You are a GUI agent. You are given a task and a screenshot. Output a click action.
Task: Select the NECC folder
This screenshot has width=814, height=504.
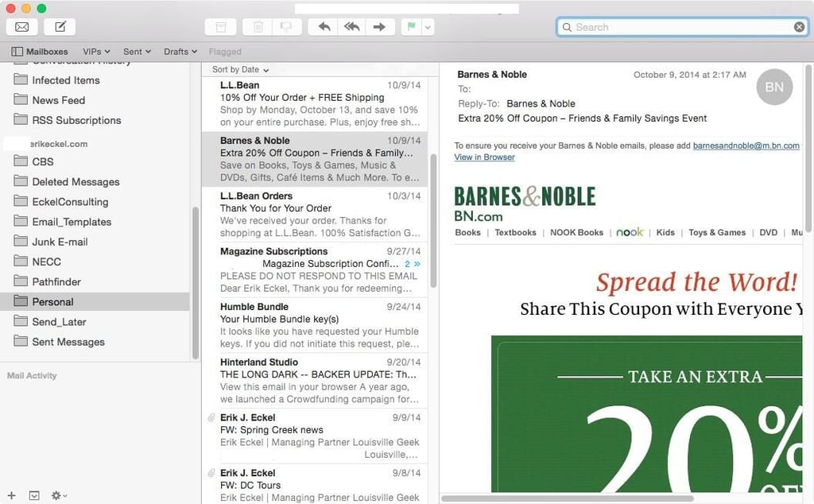tap(95, 262)
